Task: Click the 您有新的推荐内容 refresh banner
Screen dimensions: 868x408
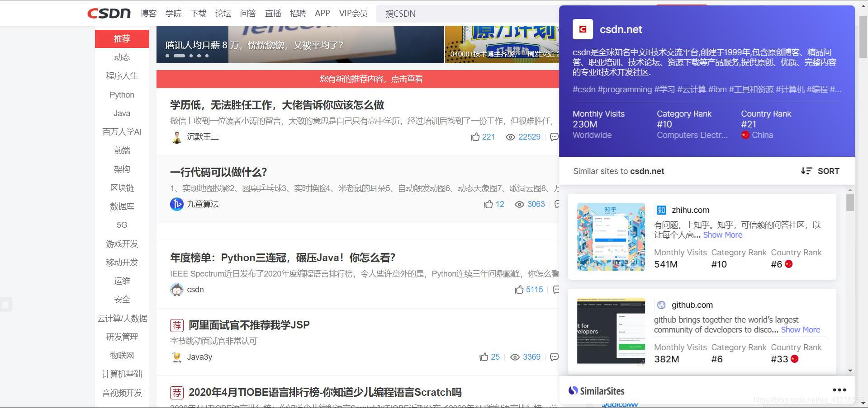Action: click(x=358, y=79)
